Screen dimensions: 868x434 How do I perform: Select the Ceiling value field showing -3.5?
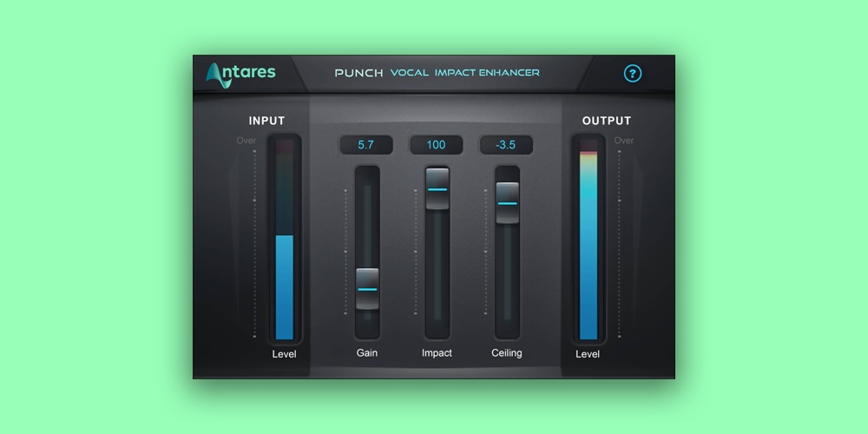(506, 145)
